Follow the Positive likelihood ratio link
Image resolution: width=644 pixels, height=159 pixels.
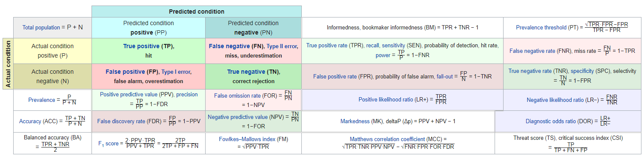coord(386,100)
